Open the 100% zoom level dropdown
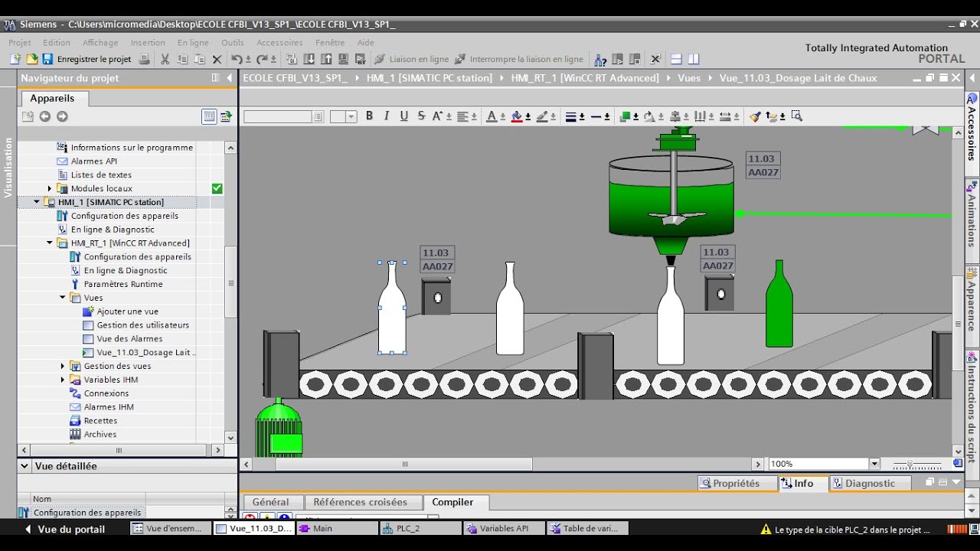The height and width of the screenshot is (551, 980). pos(874,464)
